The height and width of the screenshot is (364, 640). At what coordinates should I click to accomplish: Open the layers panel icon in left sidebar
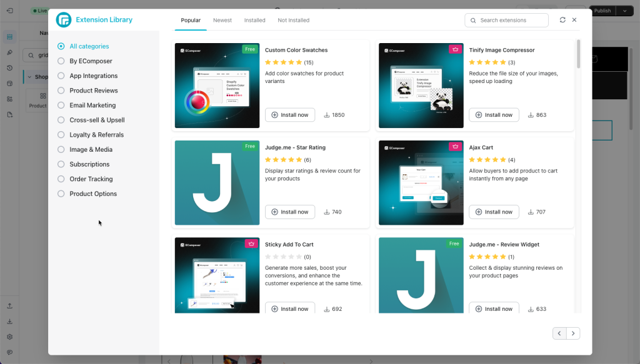10,37
